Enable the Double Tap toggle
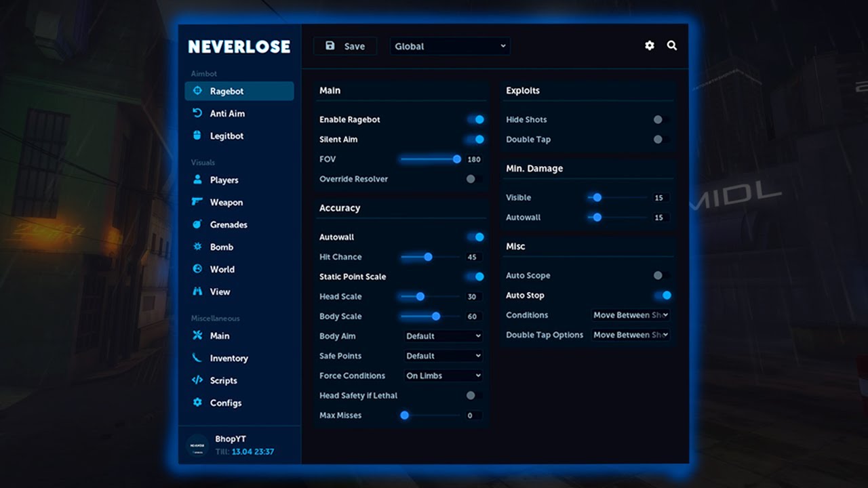The height and width of the screenshot is (488, 868). coord(662,139)
